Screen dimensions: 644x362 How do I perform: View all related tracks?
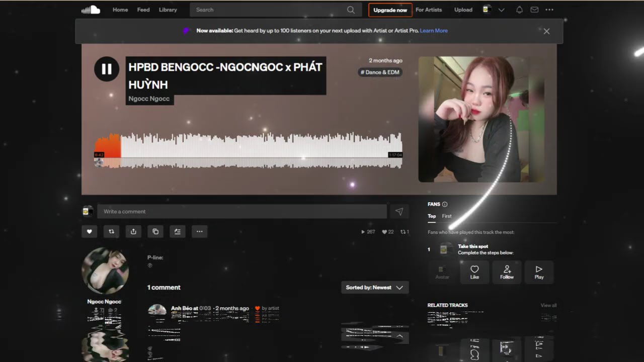tap(548, 305)
